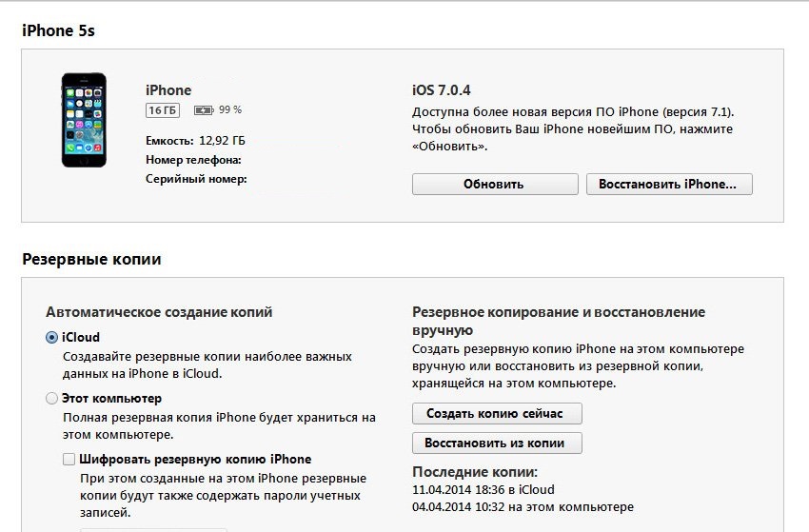
Task: Click the 16 ГБ capacity badge
Action: [x=163, y=110]
